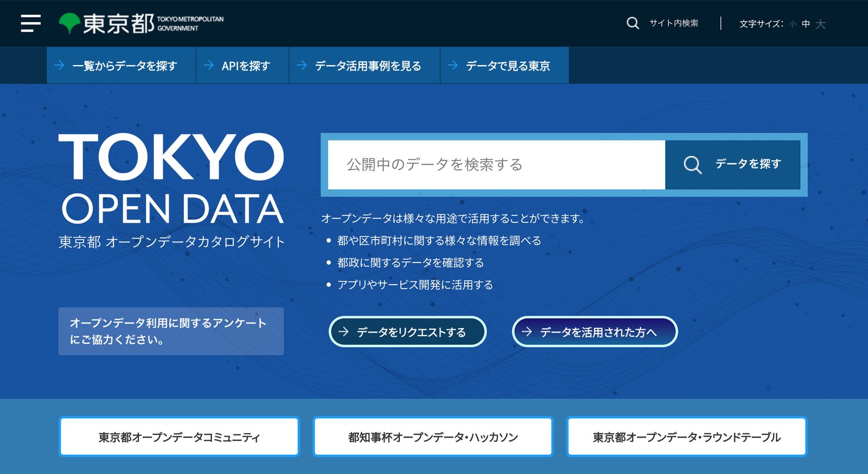Click the site search magnifier icon

633,23
